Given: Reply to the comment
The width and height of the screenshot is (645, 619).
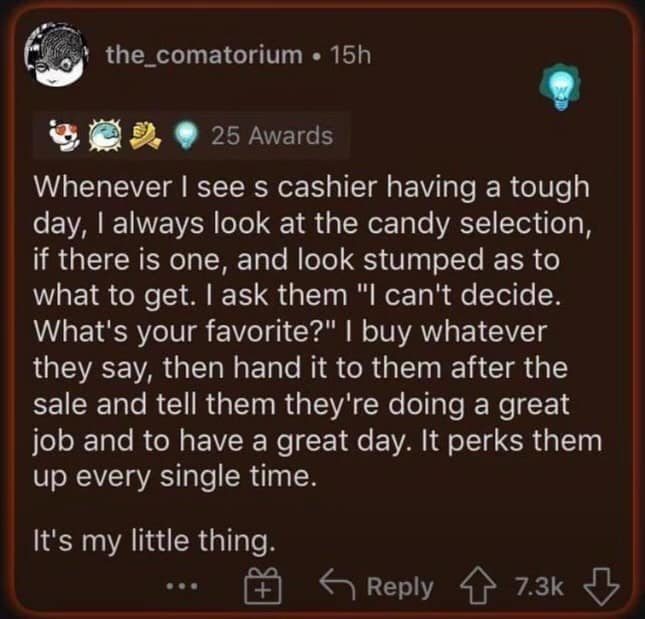Looking at the screenshot, I should pos(399,587).
